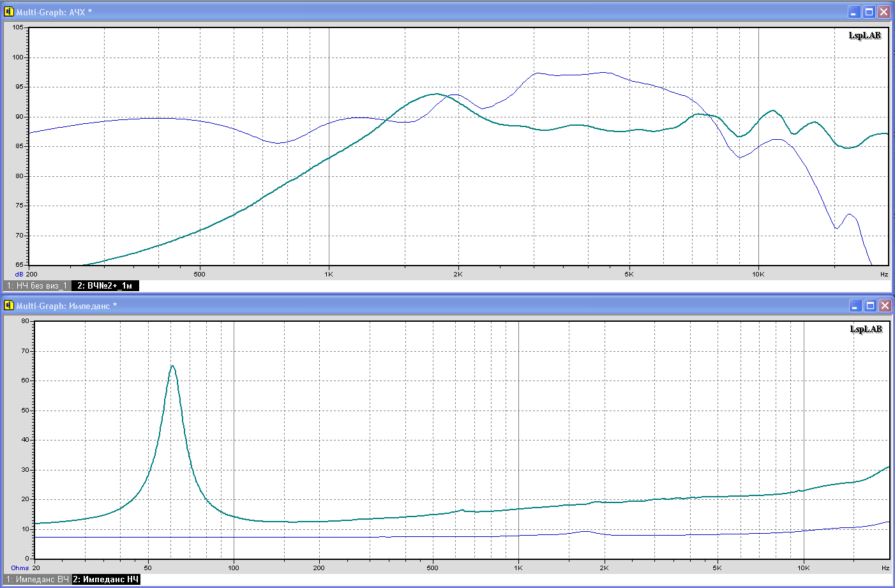Close the АЧХ Multi-Graph window
Viewport: 895px width, 588px height.
click(884, 12)
